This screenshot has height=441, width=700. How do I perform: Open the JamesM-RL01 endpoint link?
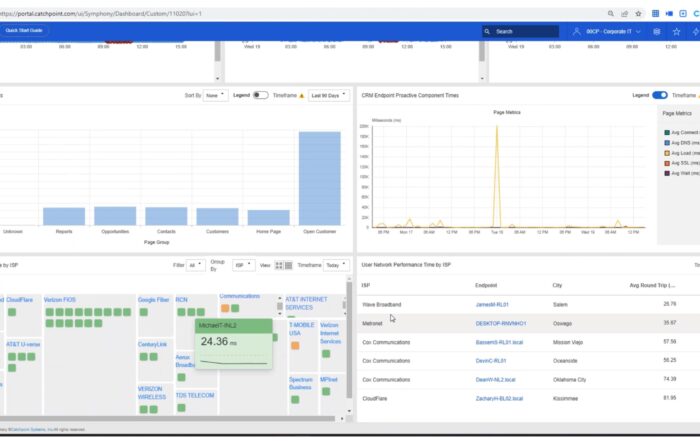click(x=492, y=305)
